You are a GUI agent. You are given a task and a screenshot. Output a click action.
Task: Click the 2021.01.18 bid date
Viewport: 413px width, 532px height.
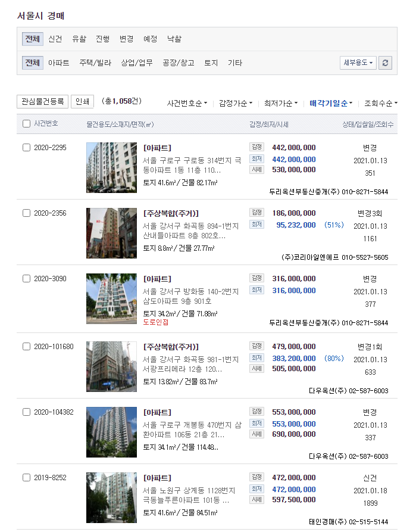pyautogui.click(x=370, y=490)
